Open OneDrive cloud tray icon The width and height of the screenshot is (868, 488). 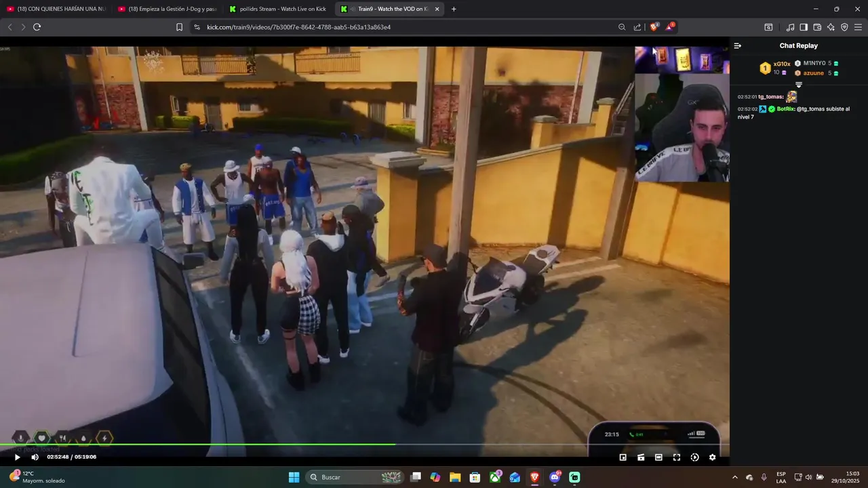749,477
